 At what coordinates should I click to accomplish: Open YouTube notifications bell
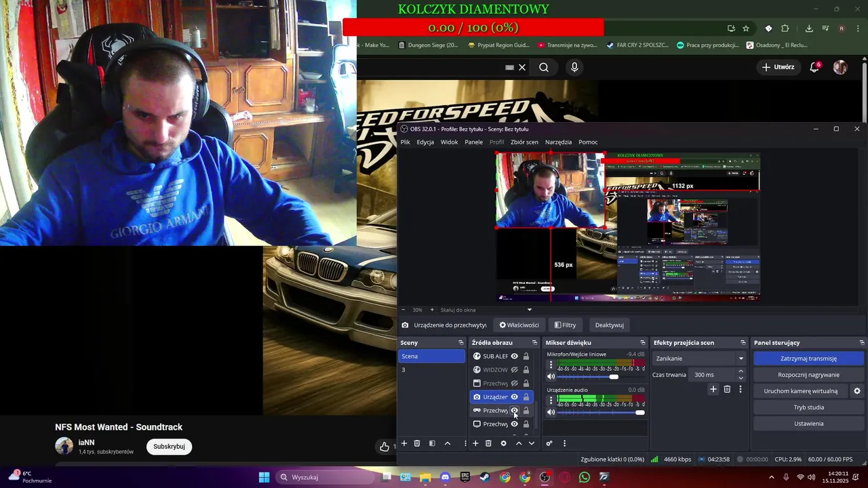pyautogui.click(x=814, y=67)
